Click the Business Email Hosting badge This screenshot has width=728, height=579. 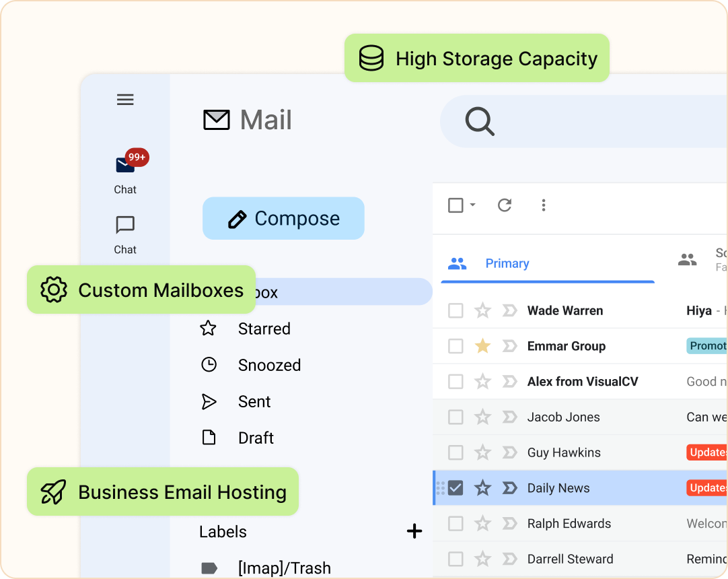[163, 491]
